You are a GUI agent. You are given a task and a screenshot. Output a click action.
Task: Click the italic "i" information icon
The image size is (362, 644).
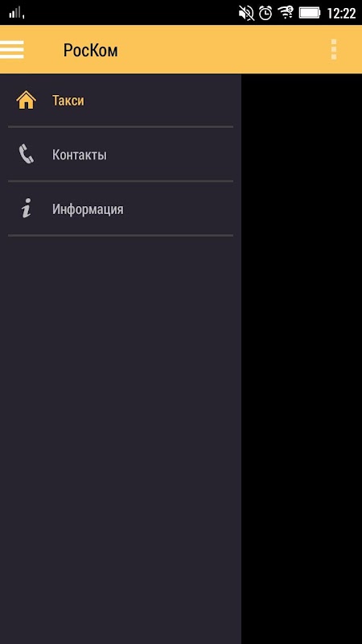coord(27,208)
